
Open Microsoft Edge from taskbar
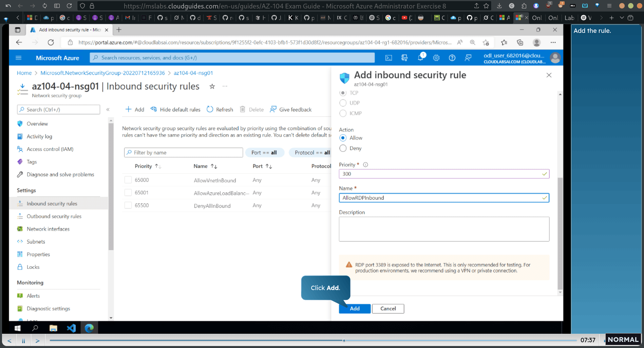(x=89, y=328)
